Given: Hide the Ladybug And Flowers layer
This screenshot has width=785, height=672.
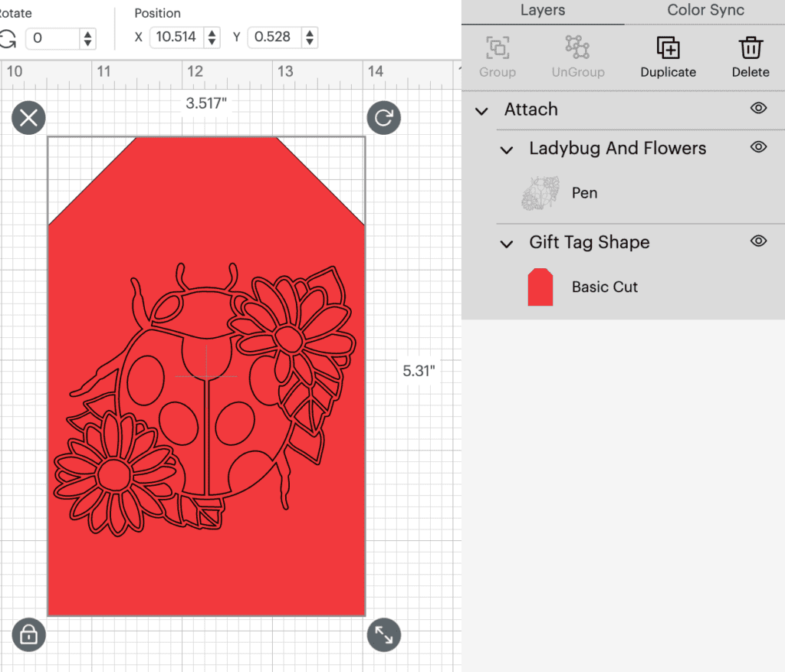Looking at the screenshot, I should (x=758, y=147).
